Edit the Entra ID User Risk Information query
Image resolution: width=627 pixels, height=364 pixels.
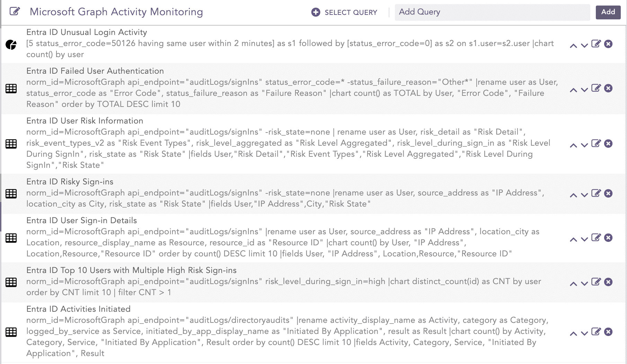pos(596,143)
